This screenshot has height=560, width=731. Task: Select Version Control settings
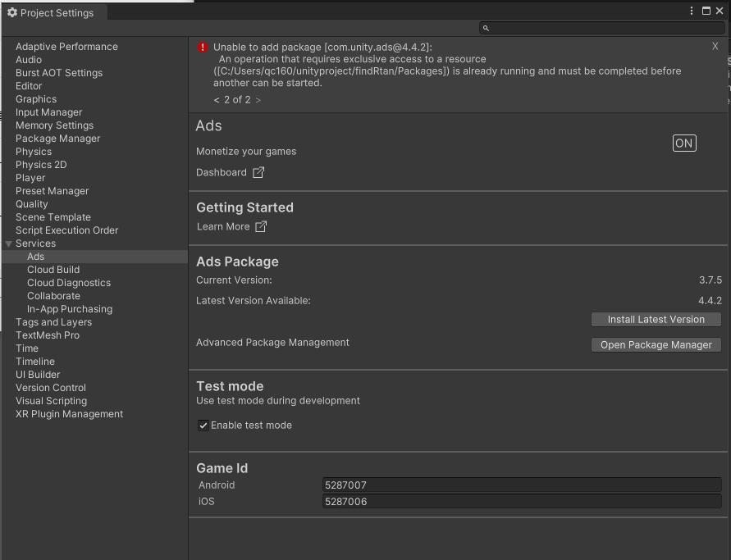click(x=50, y=388)
